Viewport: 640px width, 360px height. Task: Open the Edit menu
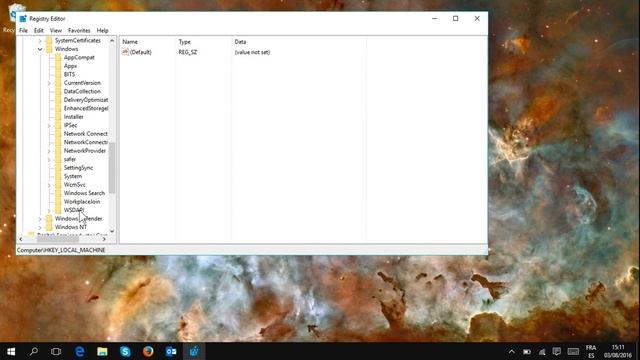[x=38, y=31]
